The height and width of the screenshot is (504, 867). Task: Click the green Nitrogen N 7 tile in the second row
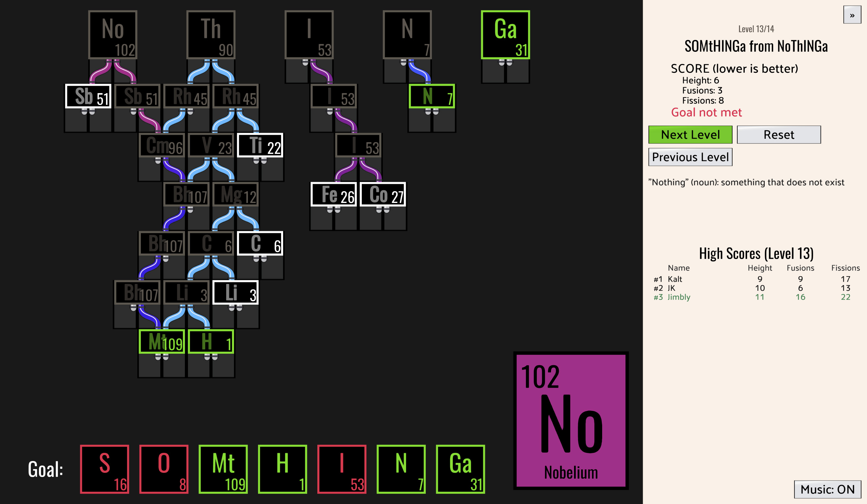point(431,96)
